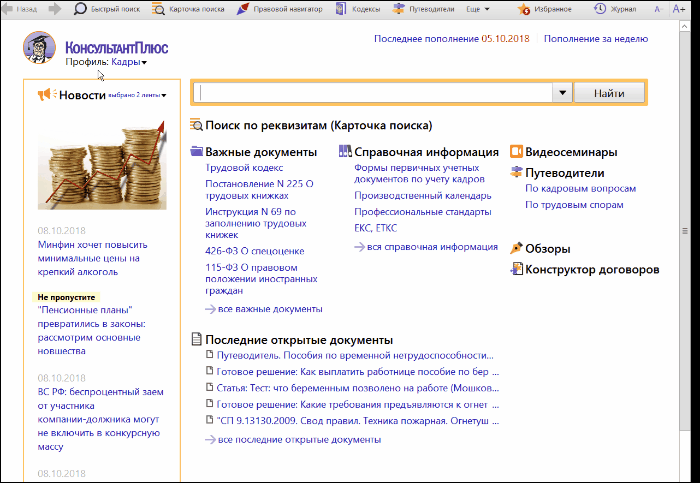Click the coins news thumbnail image
This screenshot has height=483, width=700.
pos(102,164)
